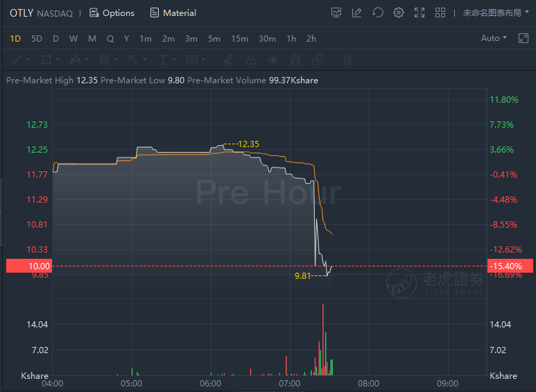
Task: Select the 3m interval
Action: tap(191, 39)
